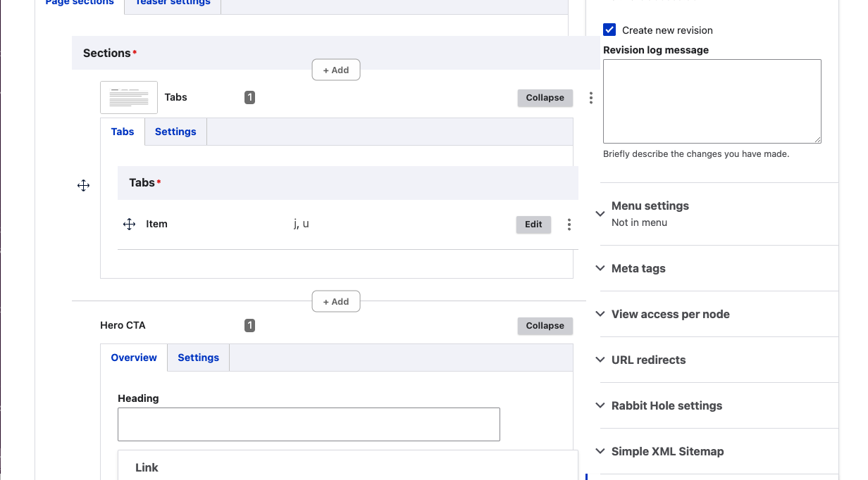Click the Tabs section count badge
The image size is (868, 480).
coord(249,98)
